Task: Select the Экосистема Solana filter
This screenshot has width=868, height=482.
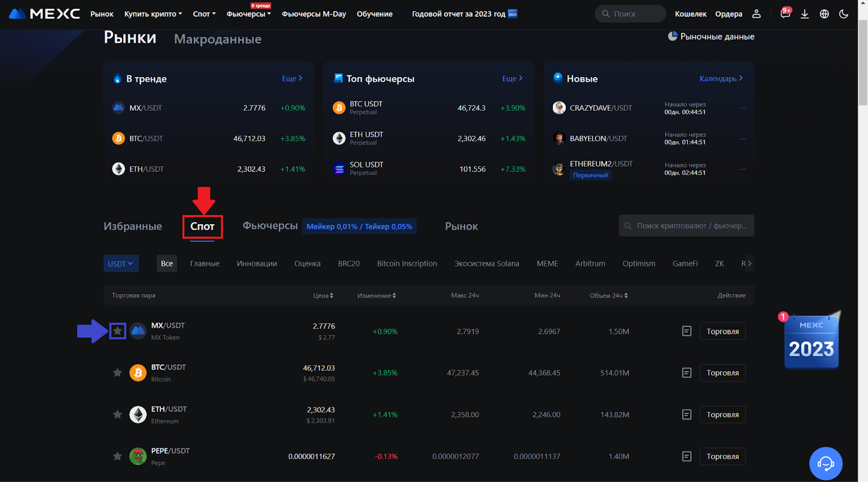Action: tap(487, 263)
